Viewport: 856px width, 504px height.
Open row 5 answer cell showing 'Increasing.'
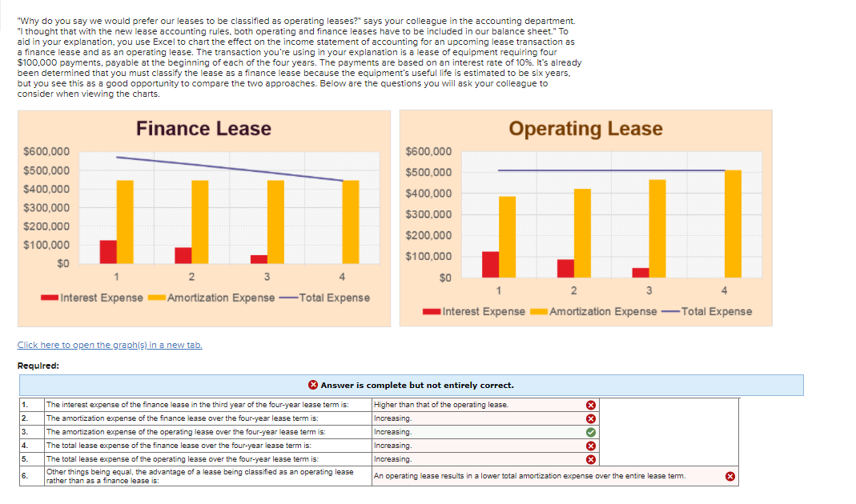click(485, 459)
